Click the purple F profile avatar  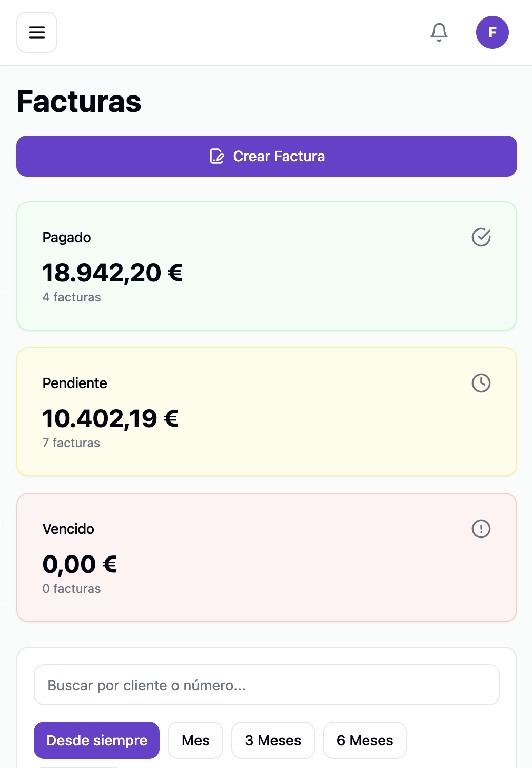[x=492, y=32]
